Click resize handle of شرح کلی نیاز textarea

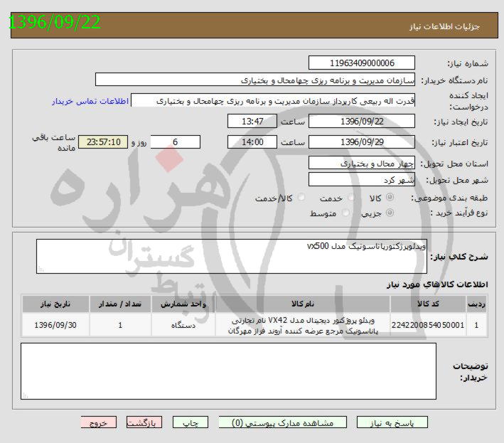(41, 269)
